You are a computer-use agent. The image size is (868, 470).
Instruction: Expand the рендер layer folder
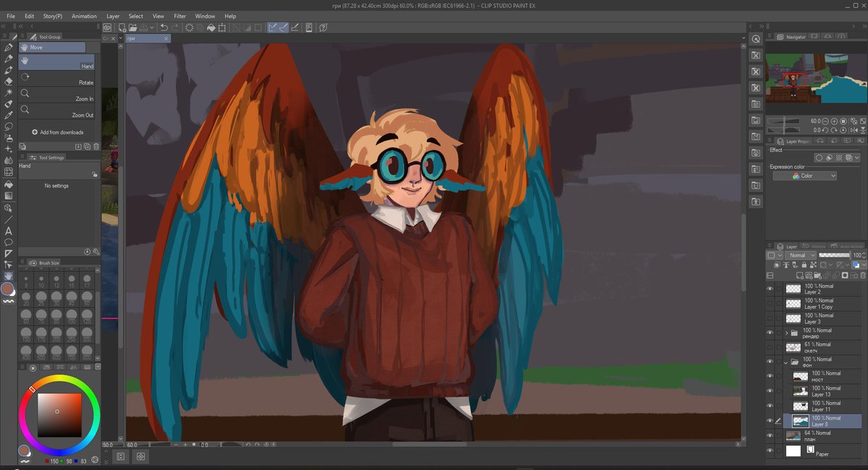(787, 333)
